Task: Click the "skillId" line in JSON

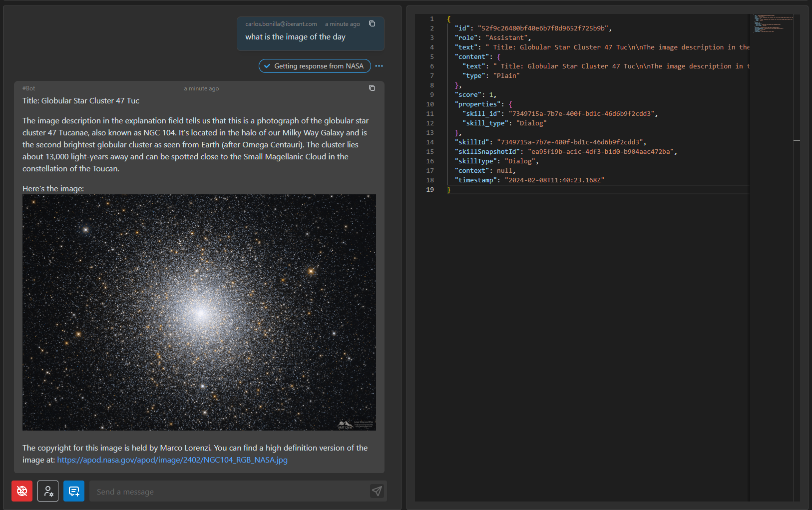Action: (x=550, y=142)
